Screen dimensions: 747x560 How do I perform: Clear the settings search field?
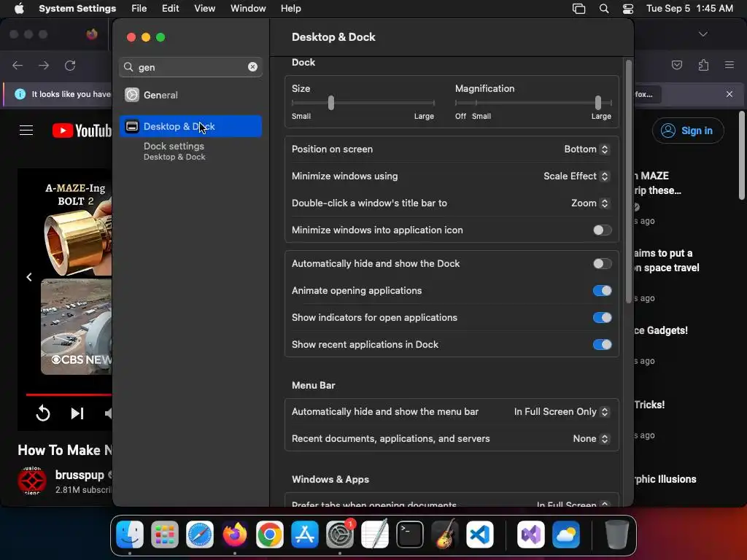pyautogui.click(x=252, y=67)
